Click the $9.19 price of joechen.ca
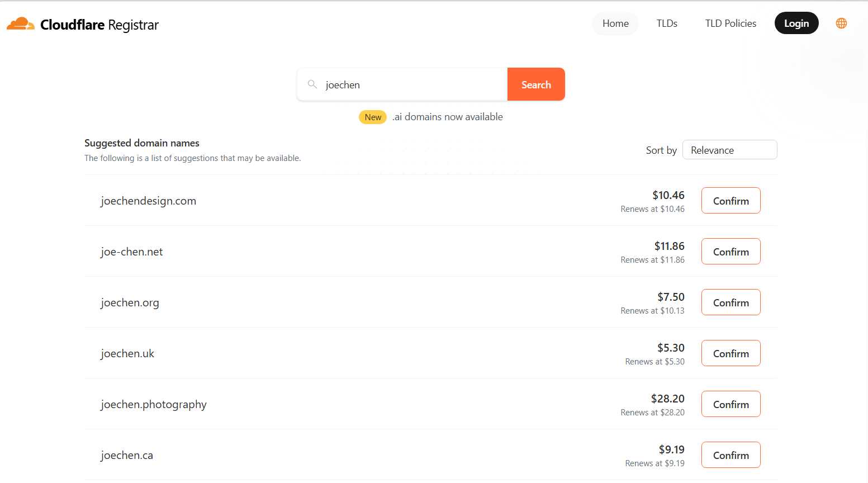The image size is (868, 483). [x=671, y=449]
